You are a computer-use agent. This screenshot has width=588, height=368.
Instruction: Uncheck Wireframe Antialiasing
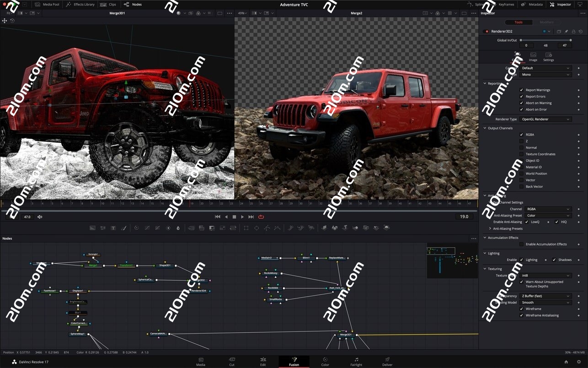coord(521,315)
